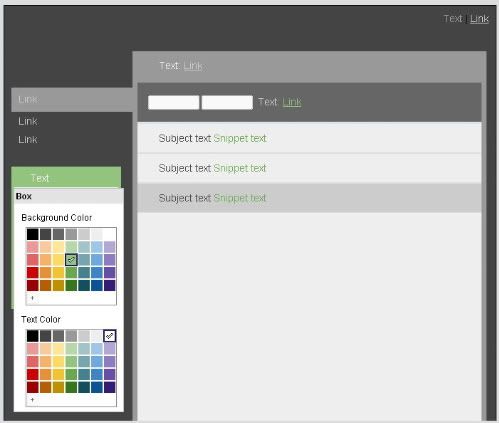This screenshot has height=423, width=499.
Task: Pick darkest navy blue in Background Color palette
Action: pyautogui.click(x=97, y=285)
